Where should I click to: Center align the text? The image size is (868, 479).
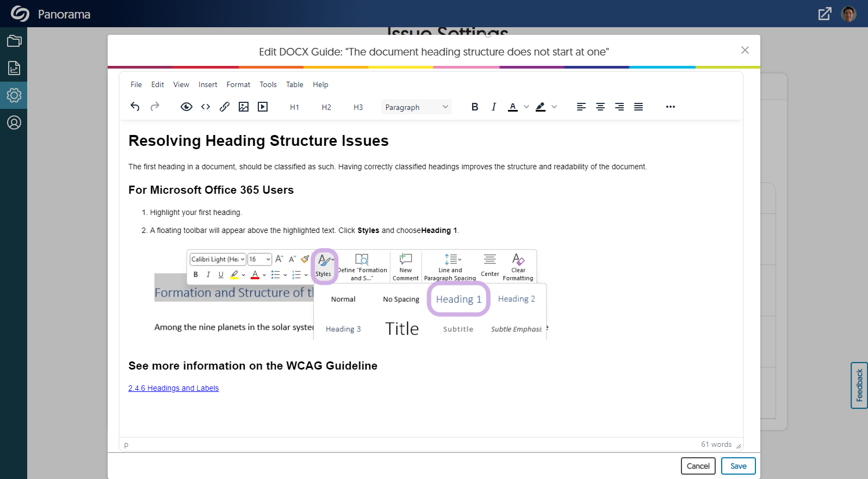pos(600,107)
